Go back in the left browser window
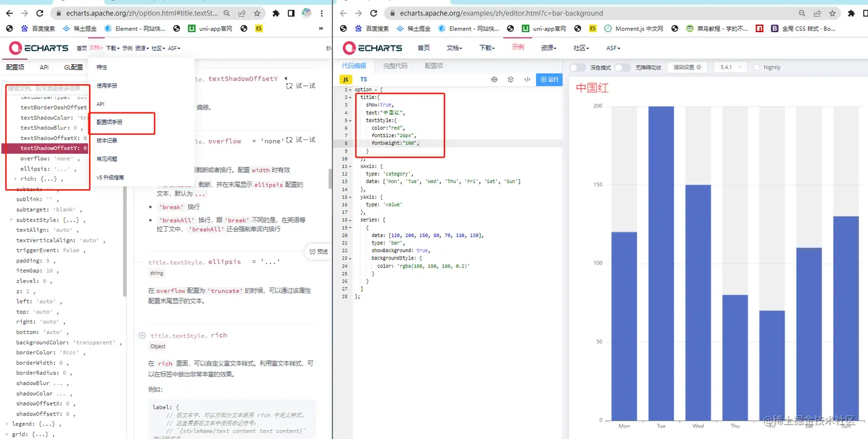The height and width of the screenshot is (439, 868). click(9, 13)
